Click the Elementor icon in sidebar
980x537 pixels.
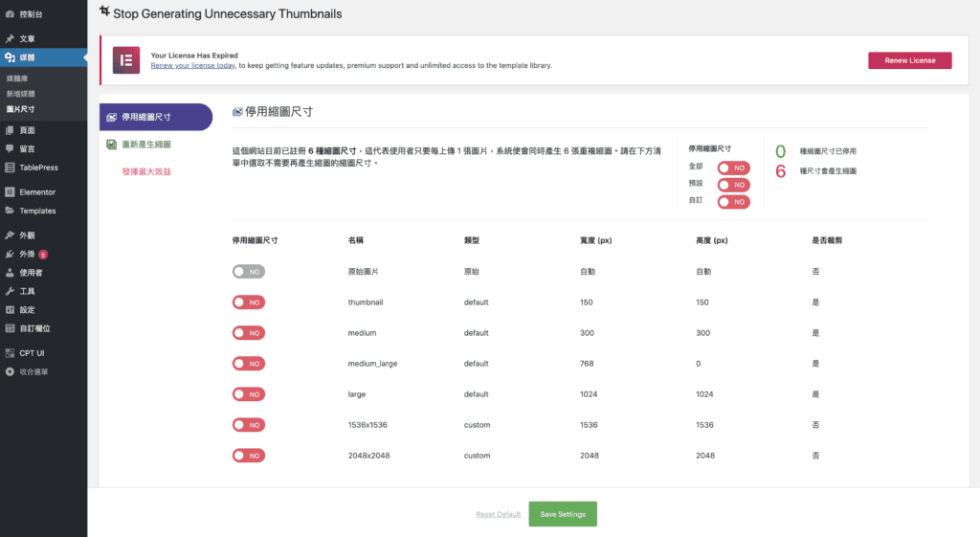(x=10, y=191)
